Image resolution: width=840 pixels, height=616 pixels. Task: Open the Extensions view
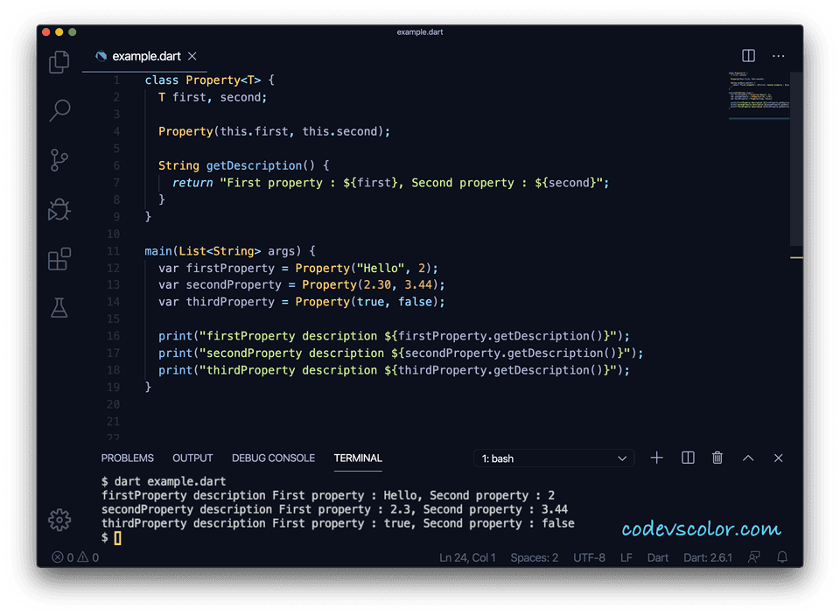[59, 259]
